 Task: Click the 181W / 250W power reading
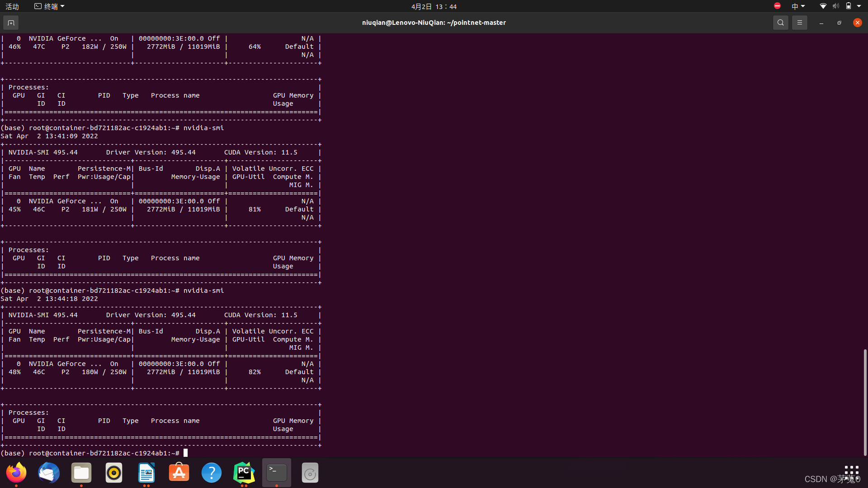click(x=104, y=209)
